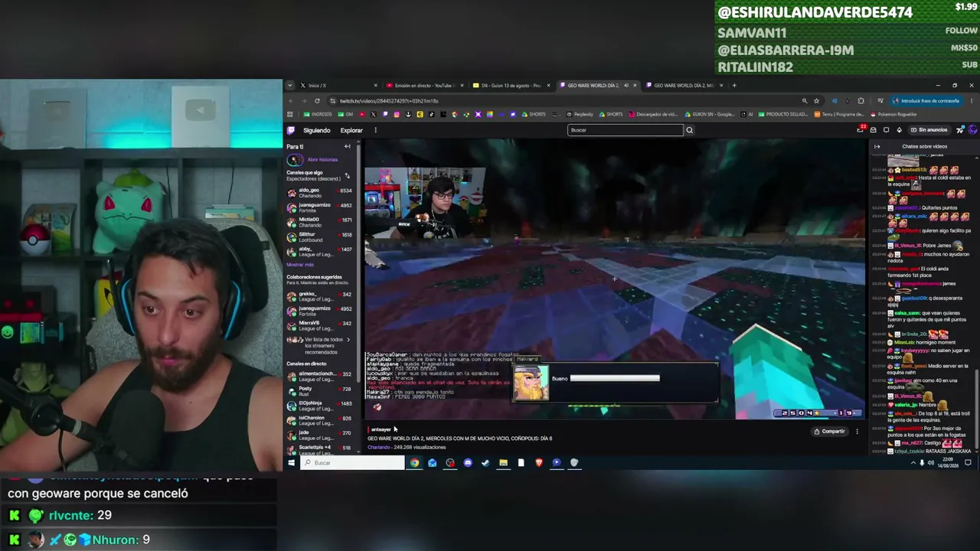
Task: Open the Siguiendo section
Action: [317, 130]
